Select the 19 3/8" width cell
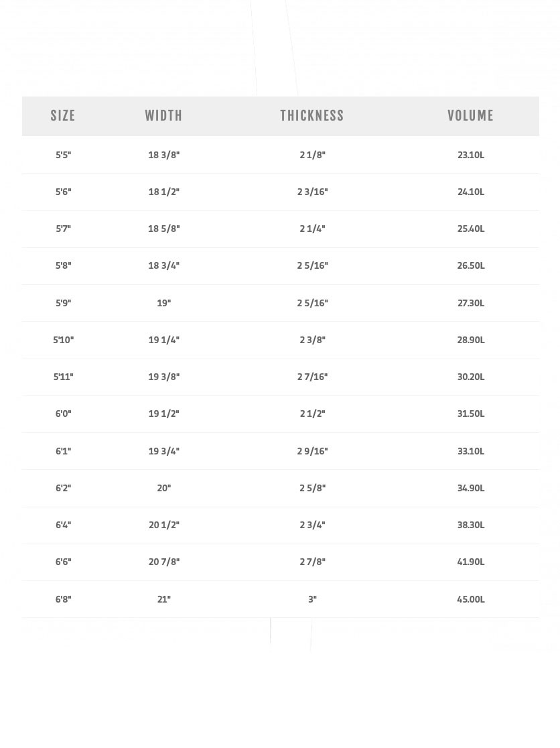The width and height of the screenshot is (560, 748). pyautogui.click(x=164, y=377)
